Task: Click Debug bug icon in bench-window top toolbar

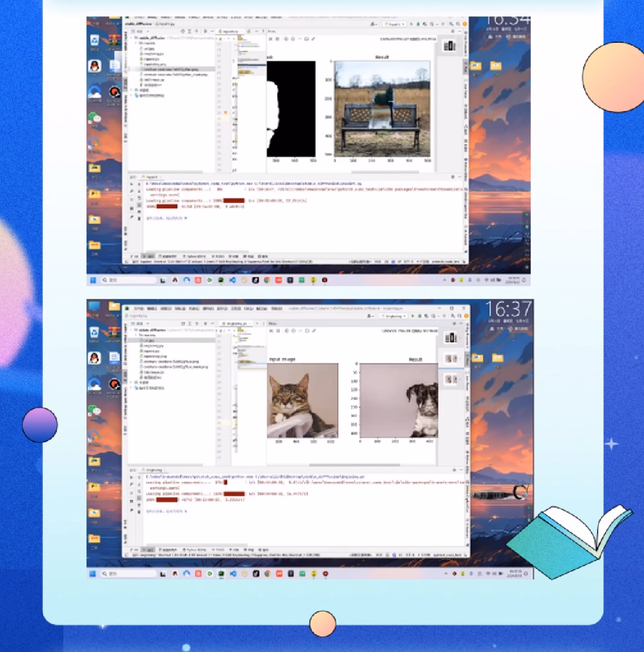Action: (x=418, y=24)
